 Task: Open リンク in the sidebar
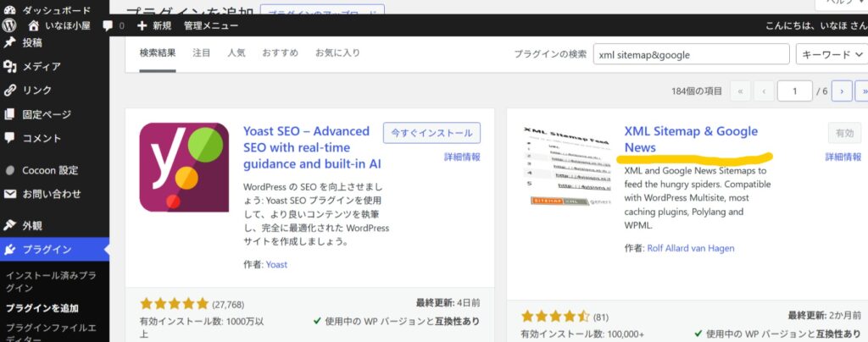[36, 90]
